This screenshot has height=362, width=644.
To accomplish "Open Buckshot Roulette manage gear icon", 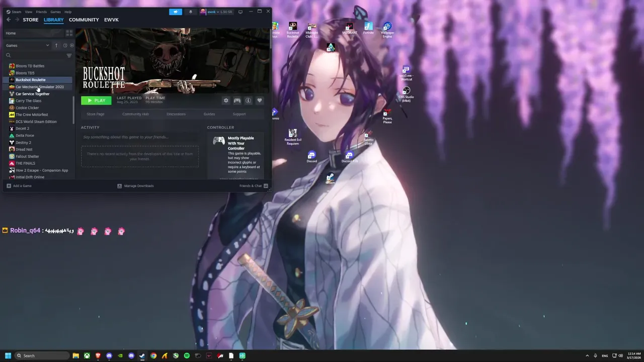I will (226, 101).
